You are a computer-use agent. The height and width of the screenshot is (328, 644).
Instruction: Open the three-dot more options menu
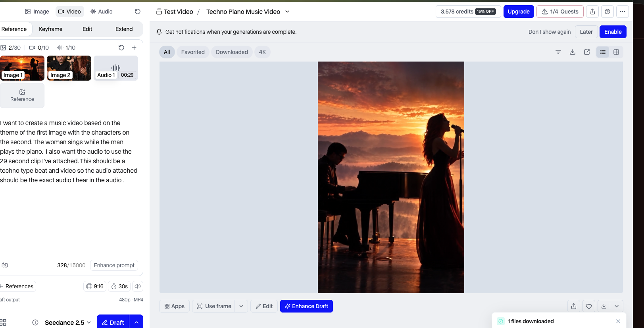tap(623, 12)
